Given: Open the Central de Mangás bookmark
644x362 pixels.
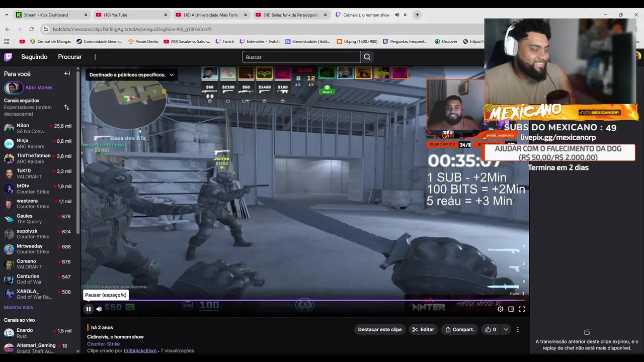Looking at the screenshot, I should (50, 42).
